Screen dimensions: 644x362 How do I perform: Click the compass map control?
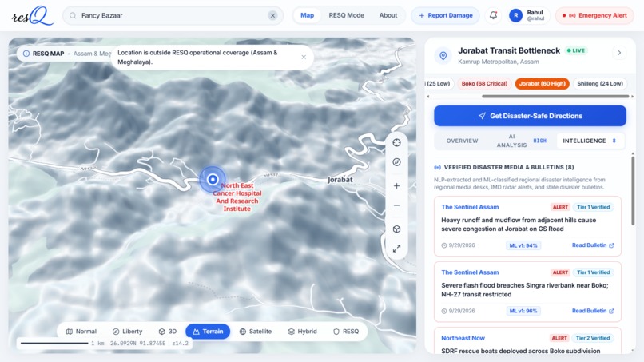[x=396, y=162]
